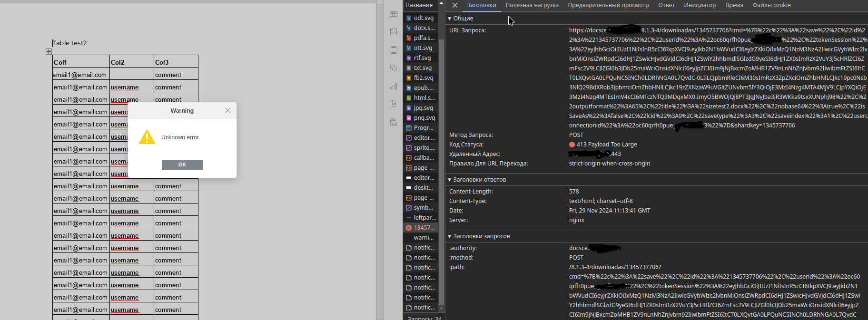Screen dimensions: 868x320
Task: Switch to the Заголовки tab
Action: point(481,5)
